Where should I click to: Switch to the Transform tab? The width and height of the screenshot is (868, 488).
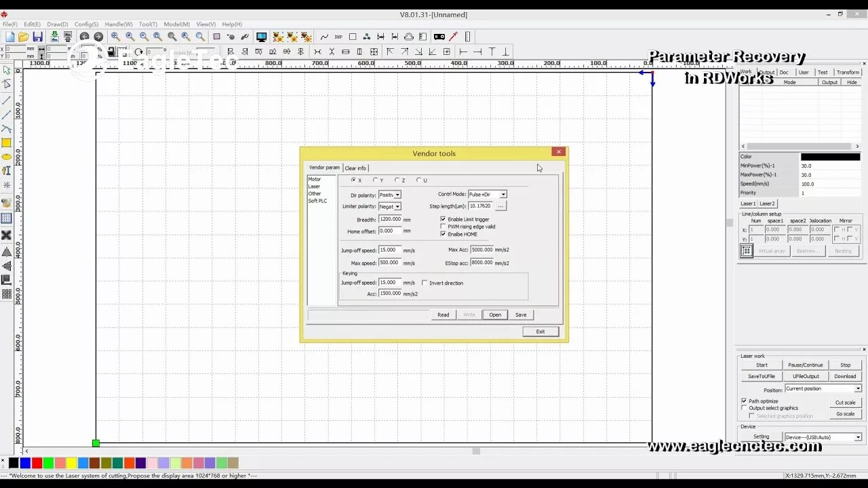[848, 72]
